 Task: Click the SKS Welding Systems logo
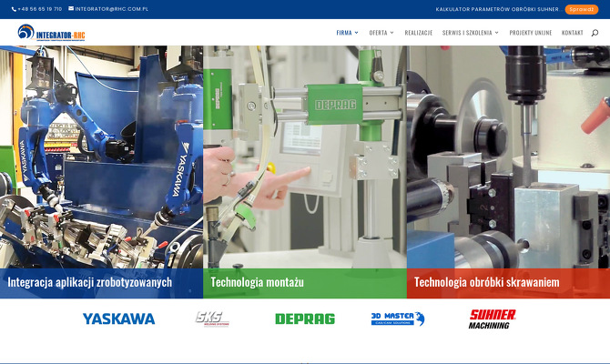(212, 318)
